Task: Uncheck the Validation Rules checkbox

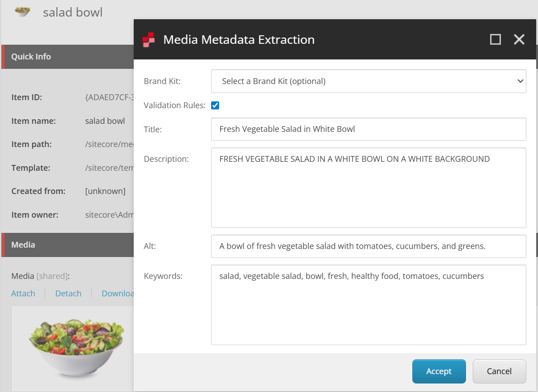Action: 215,105
